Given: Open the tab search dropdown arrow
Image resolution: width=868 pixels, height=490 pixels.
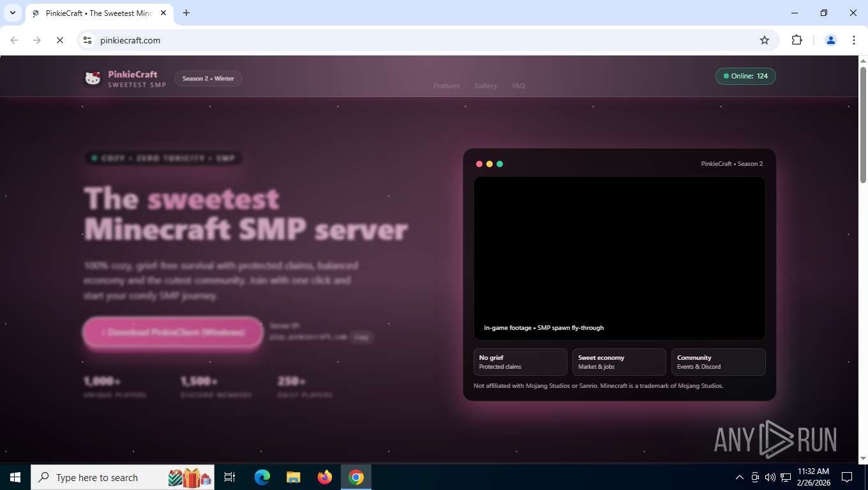Looking at the screenshot, I should (13, 13).
